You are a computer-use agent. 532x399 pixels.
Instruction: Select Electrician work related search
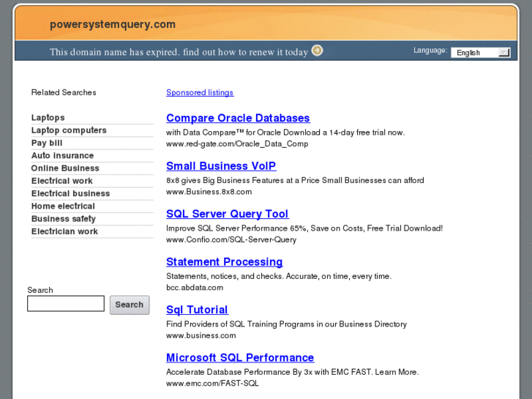(64, 231)
